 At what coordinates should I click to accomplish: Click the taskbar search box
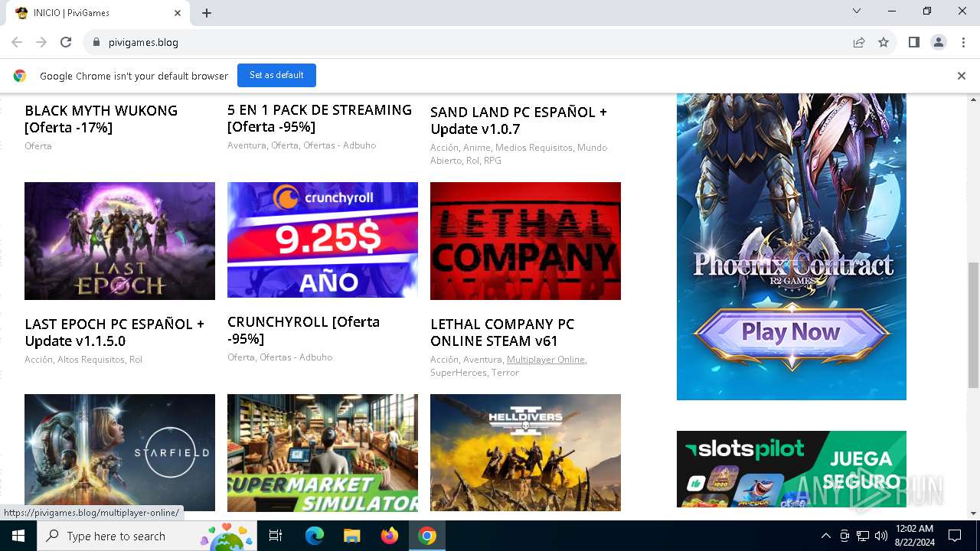147,536
